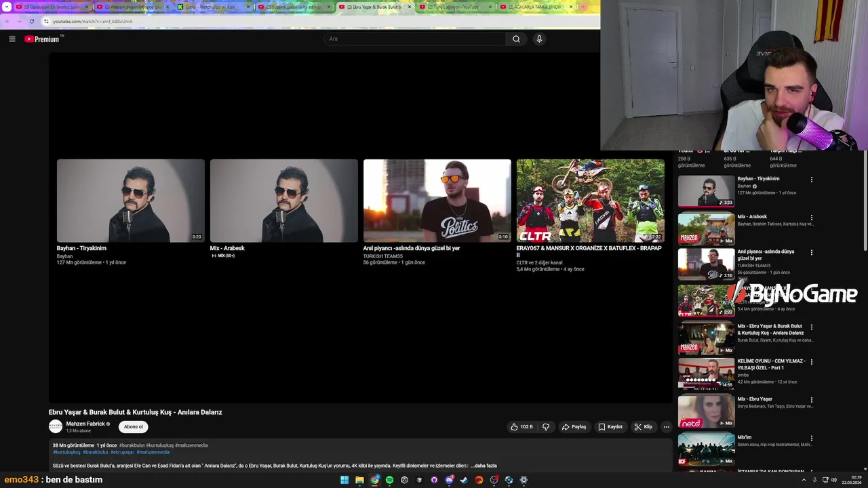This screenshot has height=488, width=868.
Task: Open sidebar 'KELİME OYUNU - CEM YILMAZ' title
Action: click(771, 364)
